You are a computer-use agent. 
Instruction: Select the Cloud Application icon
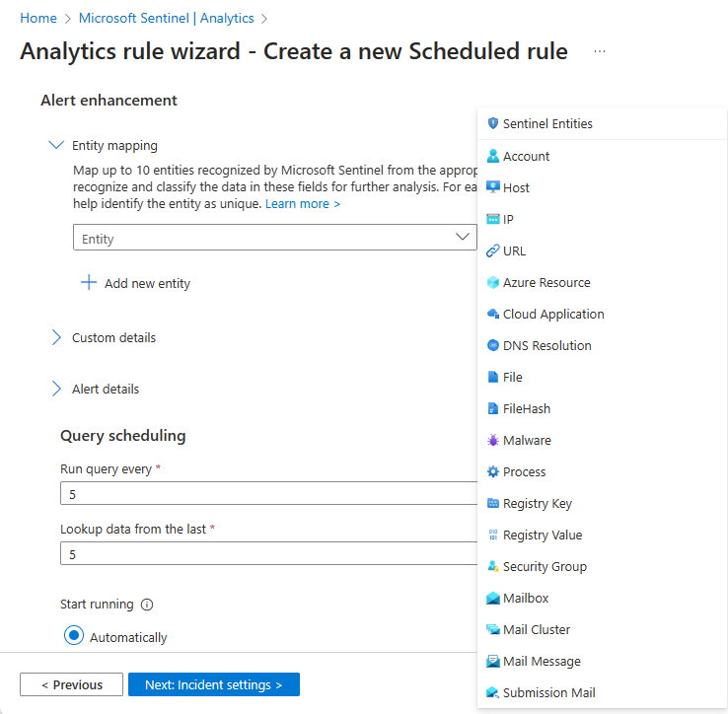[493, 314]
